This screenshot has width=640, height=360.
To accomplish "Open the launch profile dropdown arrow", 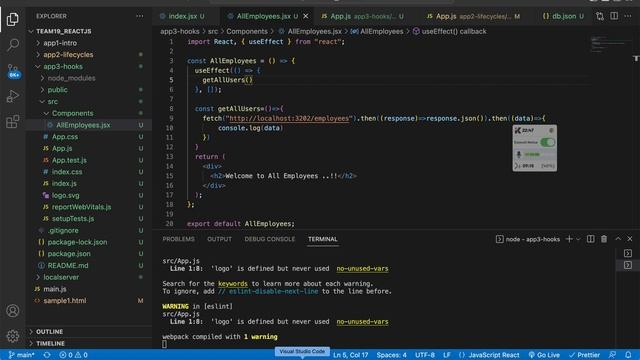I will tap(578, 239).
